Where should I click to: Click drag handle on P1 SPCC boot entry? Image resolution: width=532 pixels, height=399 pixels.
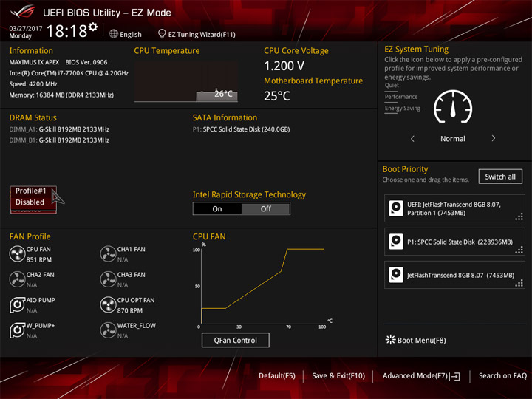pyautogui.click(x=519, y=250)
